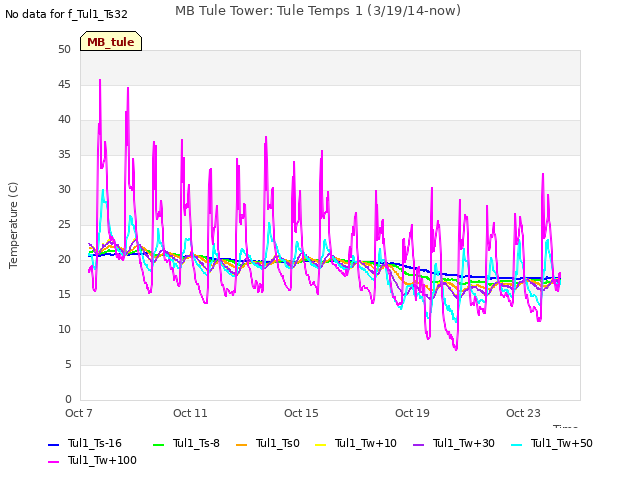Image resolution: width=640 pixels, height=480 pixels.
Task: Toggle Tul1_Tw+30 legend entry
Action: pyautogui.click(x=454, y=444)
